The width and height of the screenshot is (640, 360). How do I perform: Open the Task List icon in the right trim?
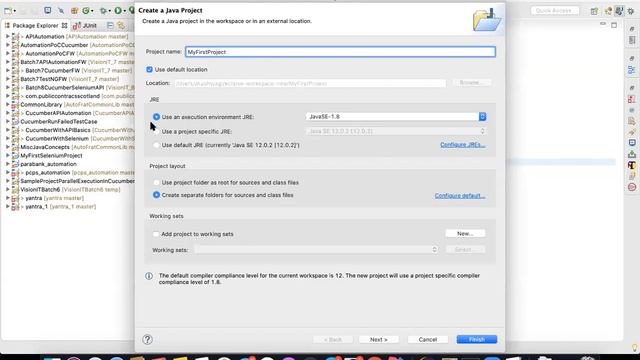tap(632, 40)
